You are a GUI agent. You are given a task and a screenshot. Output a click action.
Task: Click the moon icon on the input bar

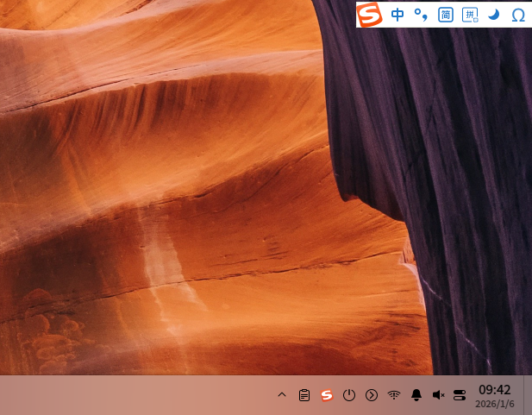(x=494, y=15)
